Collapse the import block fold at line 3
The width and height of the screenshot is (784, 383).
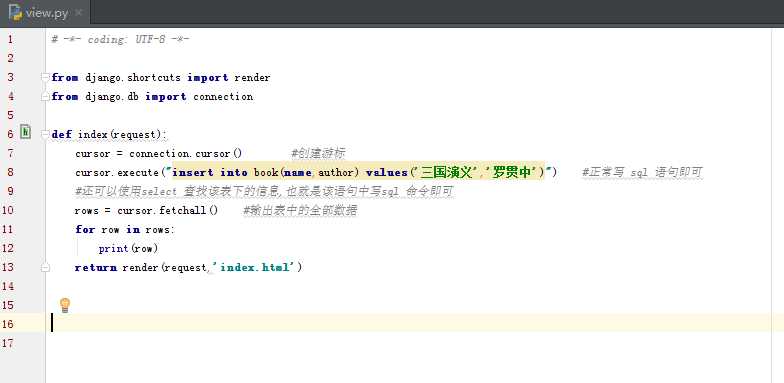(46, 77)
